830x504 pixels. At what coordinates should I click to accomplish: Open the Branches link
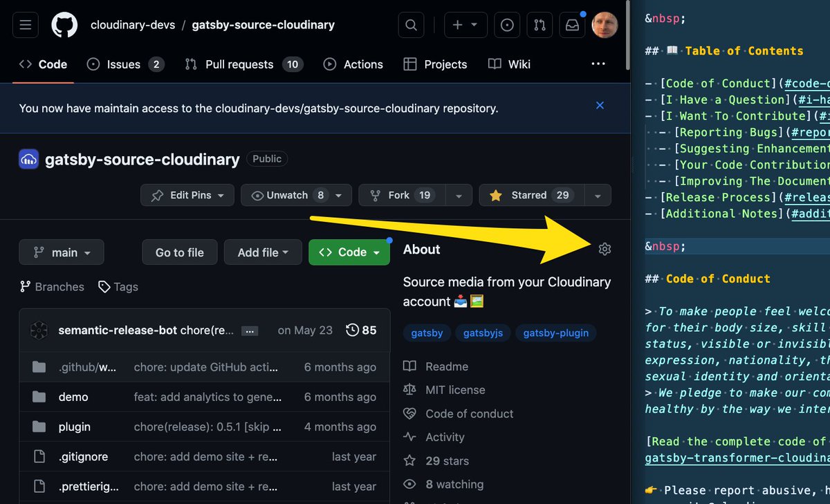tap(52, 287)
